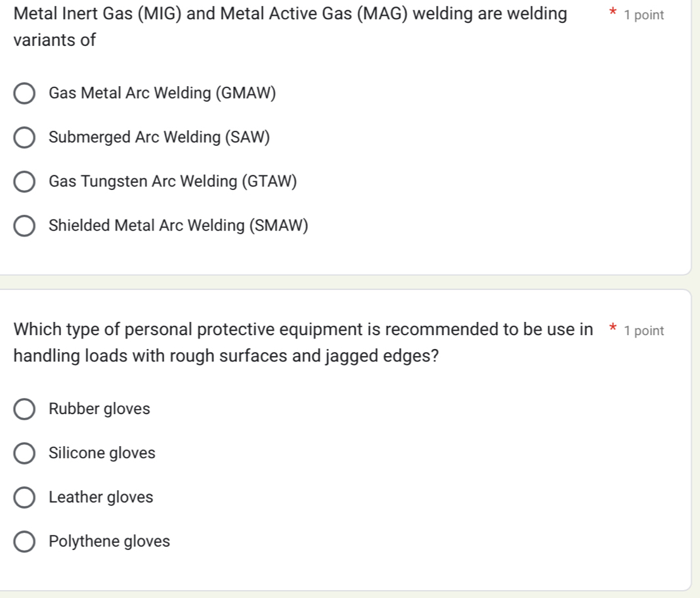Click the 1 point label on the welding question
This screenshot has height=598, width=700.
(645, 14)
